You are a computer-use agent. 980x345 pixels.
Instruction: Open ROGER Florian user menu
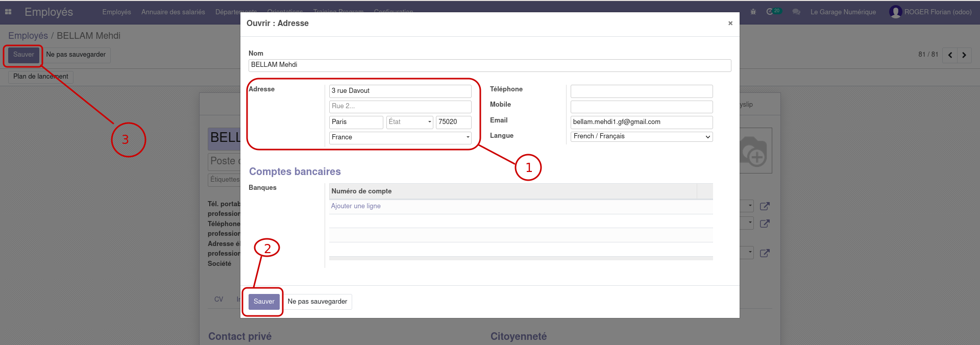click(x=930, y=12)
